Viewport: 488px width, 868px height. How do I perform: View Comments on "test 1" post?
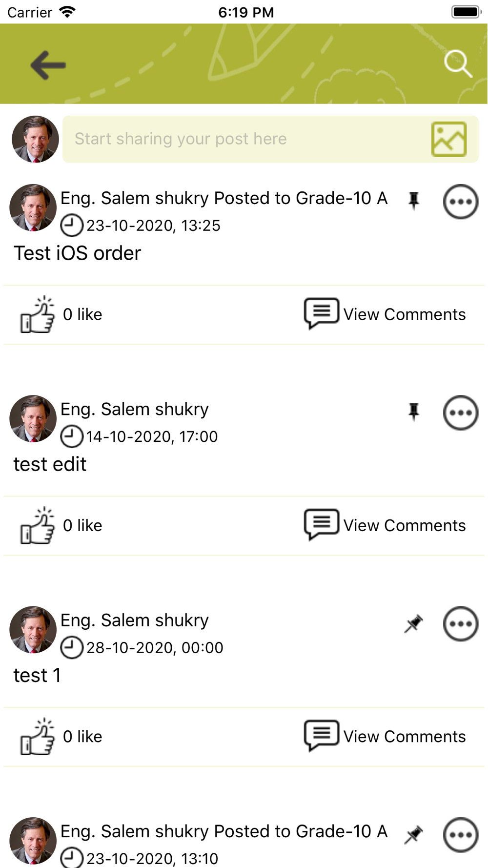click(405, 736)
